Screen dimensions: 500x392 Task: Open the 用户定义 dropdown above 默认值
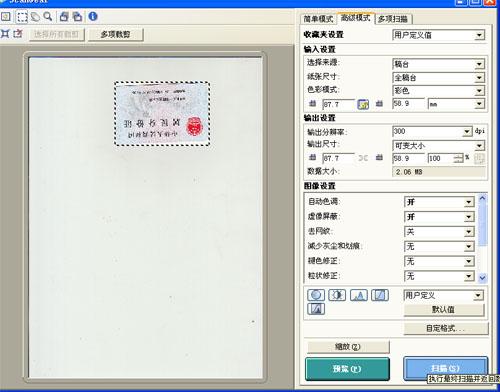[x=443, y=295]
